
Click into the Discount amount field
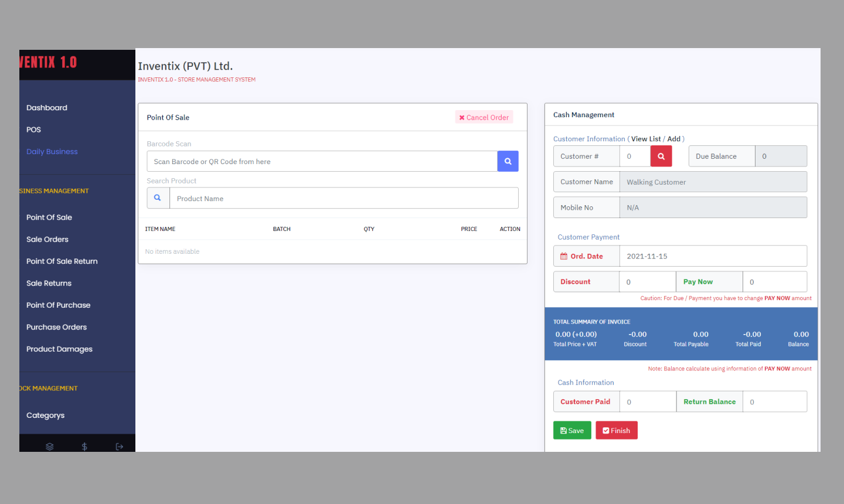point(647,282)
